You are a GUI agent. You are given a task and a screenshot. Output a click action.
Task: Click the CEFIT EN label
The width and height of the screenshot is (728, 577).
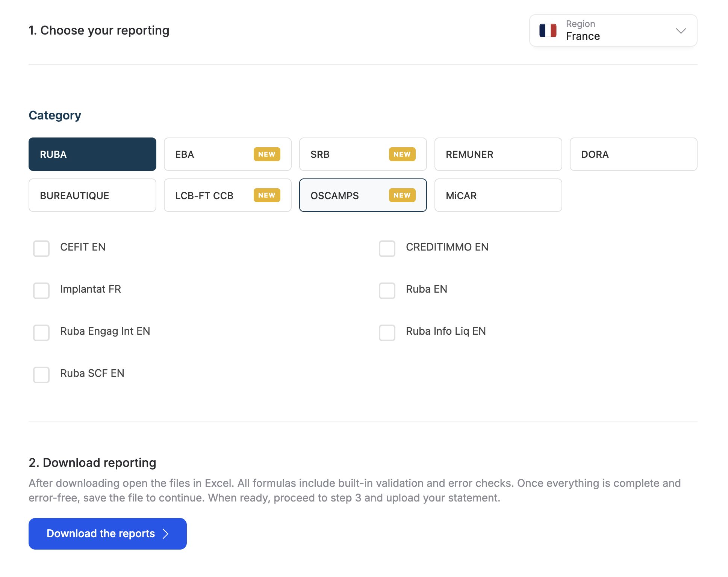point(83,247)
